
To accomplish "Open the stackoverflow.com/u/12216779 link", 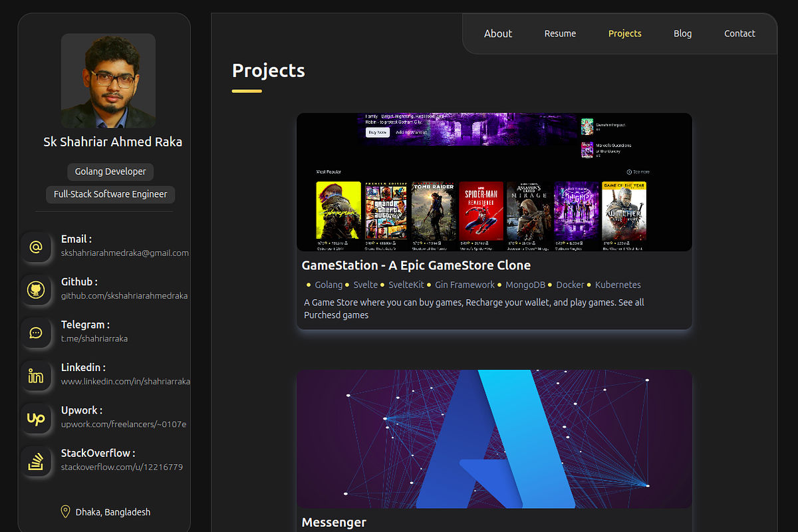I will pos(122,467).
